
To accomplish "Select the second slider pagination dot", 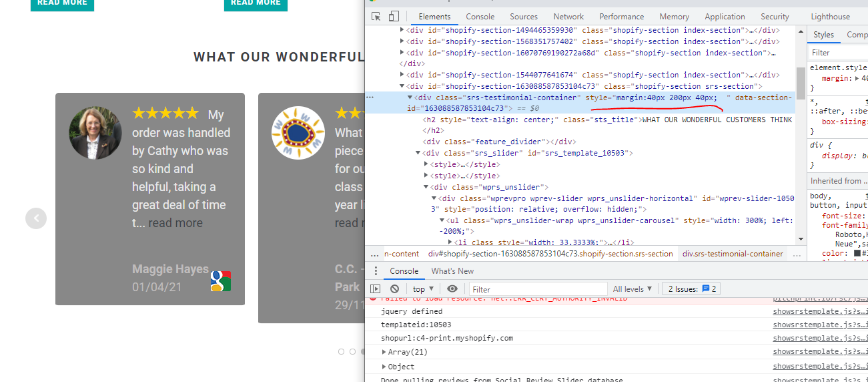I will click(352, 351).
